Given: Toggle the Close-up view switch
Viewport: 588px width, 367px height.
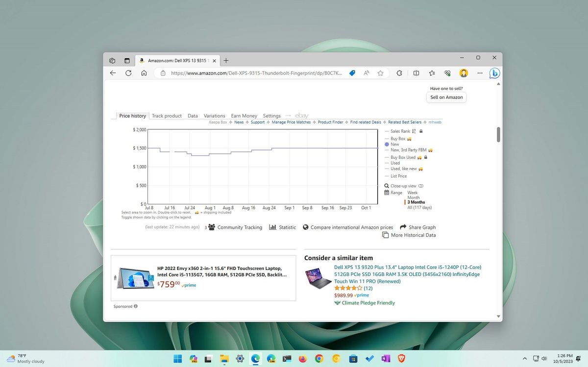Looking at the screenshot, I should pos(420,186).
